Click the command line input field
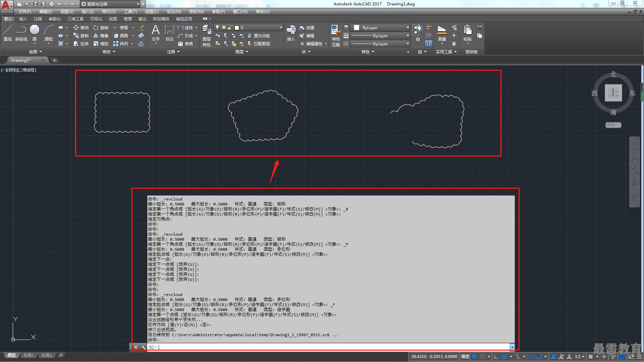Screen dimensions: 644x362 tap(334, 347)
